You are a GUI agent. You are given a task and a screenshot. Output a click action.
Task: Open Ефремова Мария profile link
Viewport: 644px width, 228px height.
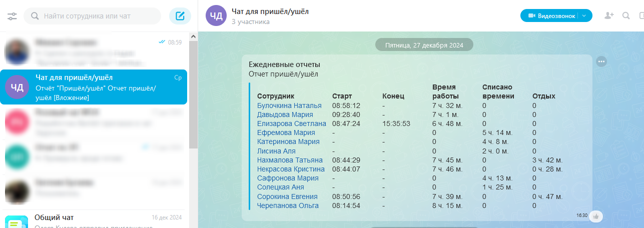(286, 132)
